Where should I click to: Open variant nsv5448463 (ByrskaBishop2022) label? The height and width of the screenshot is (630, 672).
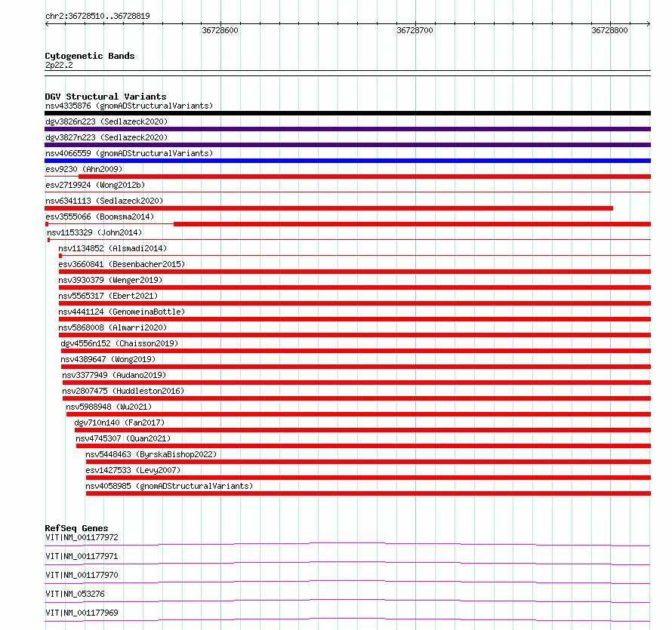click(x=151, y=454)
